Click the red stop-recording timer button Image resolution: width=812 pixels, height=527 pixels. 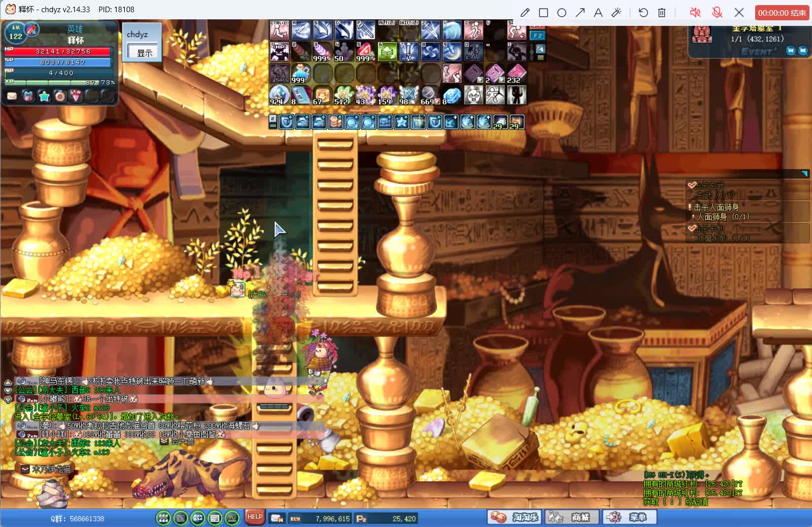point(782,13)
